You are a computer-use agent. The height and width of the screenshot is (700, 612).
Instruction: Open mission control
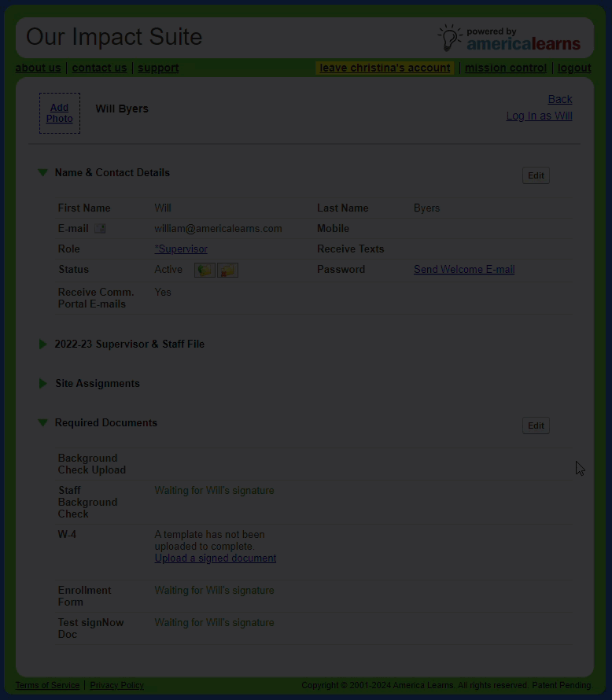[505, 68]
